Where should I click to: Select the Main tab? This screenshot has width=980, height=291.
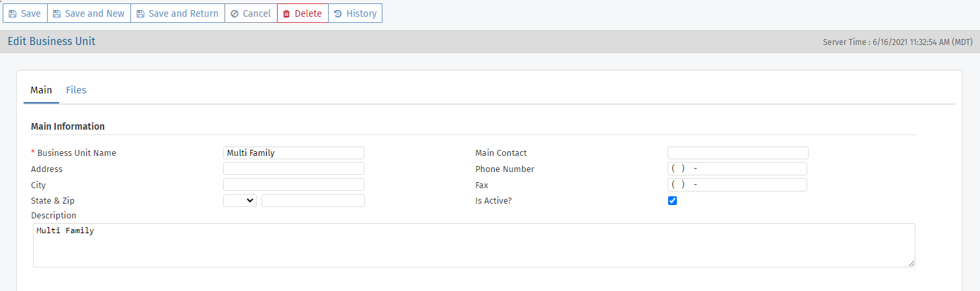(41, 90)
